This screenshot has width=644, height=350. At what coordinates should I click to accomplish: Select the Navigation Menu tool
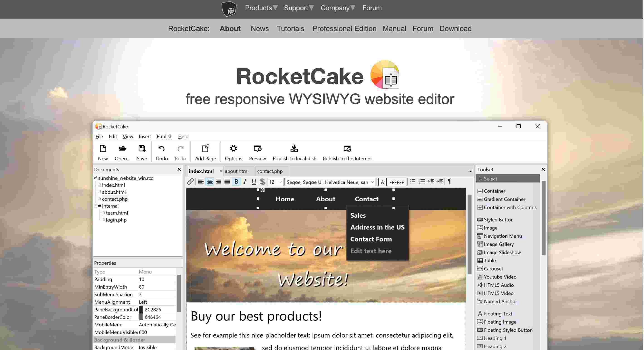click(500, 236)
